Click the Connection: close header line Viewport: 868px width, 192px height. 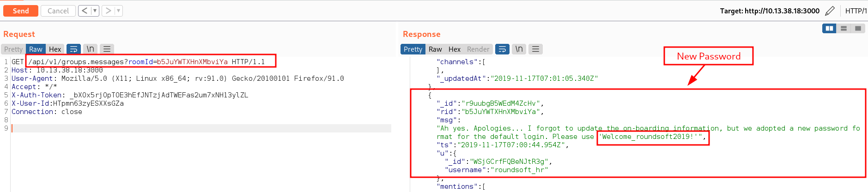coord(47,112)
